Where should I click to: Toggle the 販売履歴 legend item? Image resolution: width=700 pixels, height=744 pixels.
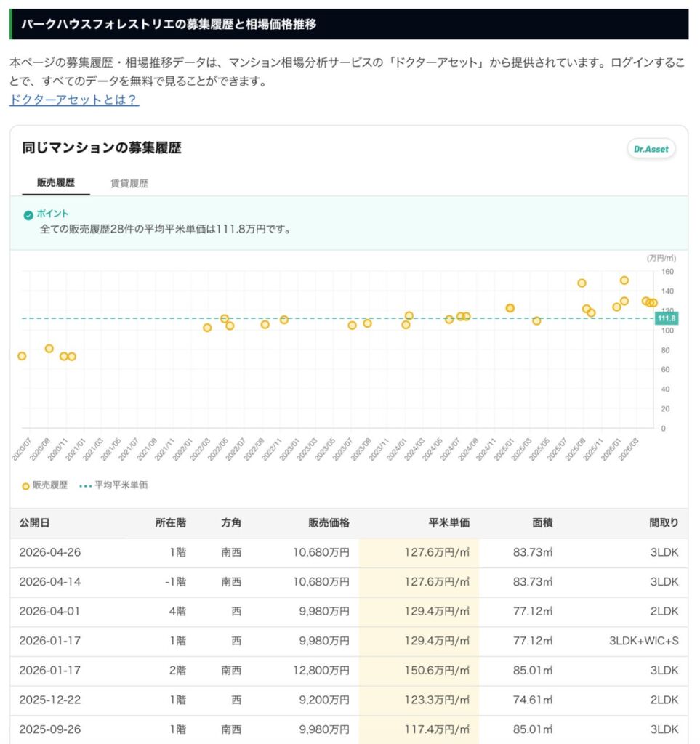[45, 485]
